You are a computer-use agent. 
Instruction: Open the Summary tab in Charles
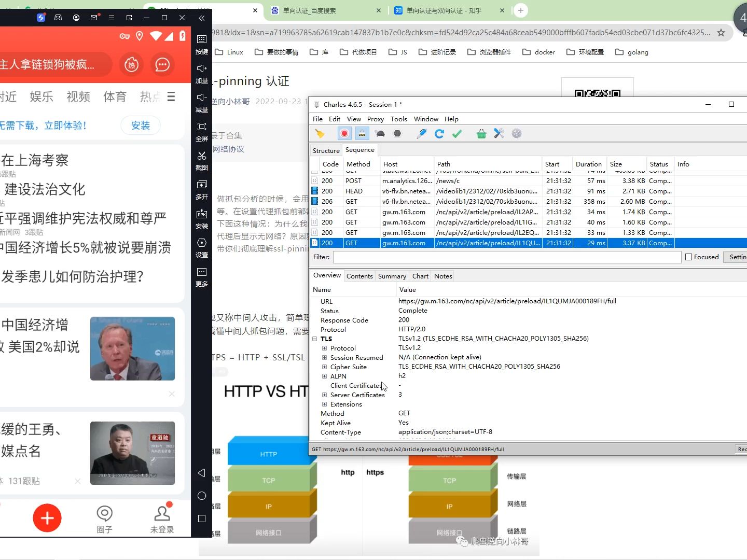pyautogui.click(x=392, y=276)
